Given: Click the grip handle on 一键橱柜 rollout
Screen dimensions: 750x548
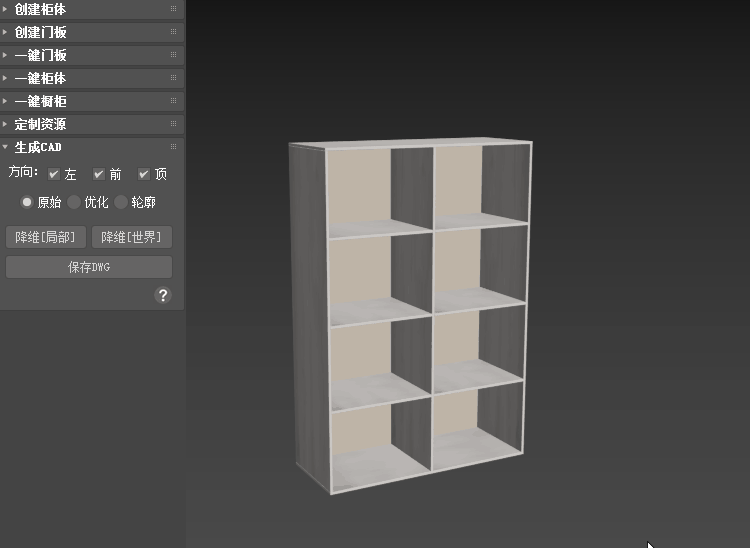Looking at the screenshot, I should tap(174, 100).
